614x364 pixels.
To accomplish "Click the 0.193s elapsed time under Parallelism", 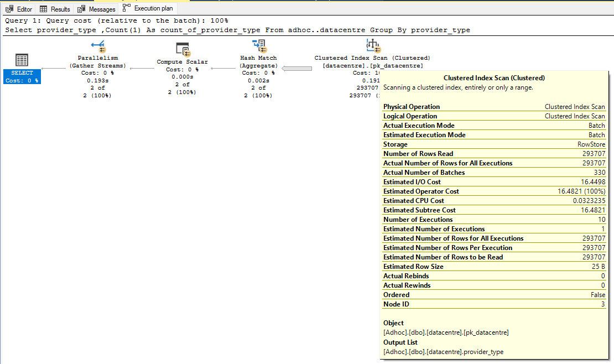I will 98,81.
